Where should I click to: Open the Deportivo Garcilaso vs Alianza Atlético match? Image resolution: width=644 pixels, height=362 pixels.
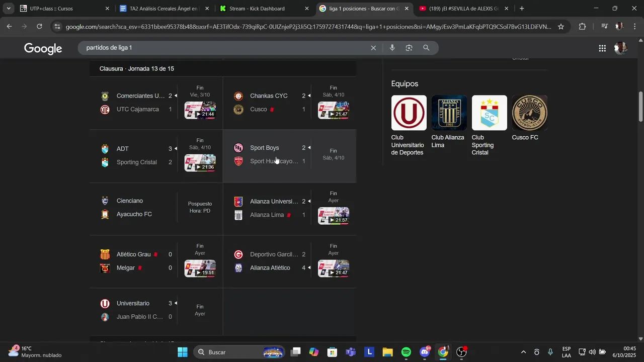pos(290,261)
